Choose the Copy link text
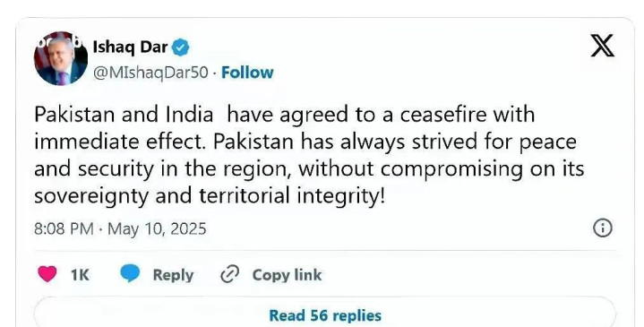The height and width of the screenshot is (327, 644). (287, 275)
